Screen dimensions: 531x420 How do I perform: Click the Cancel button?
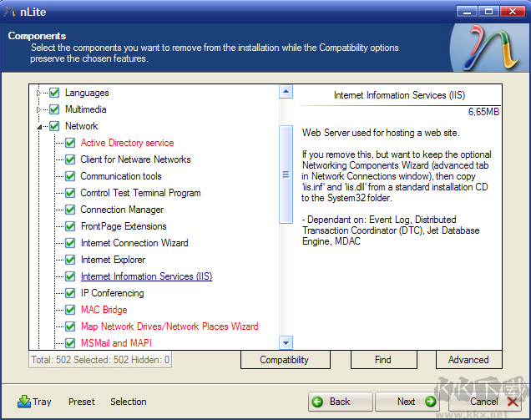tap(484, 402)
